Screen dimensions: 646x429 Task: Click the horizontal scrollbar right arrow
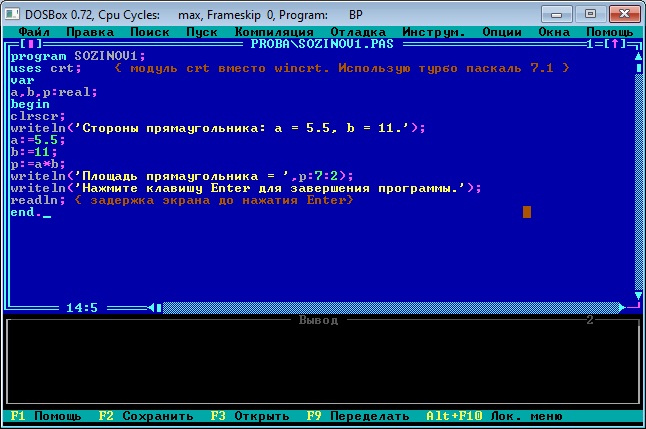(622, 307)
